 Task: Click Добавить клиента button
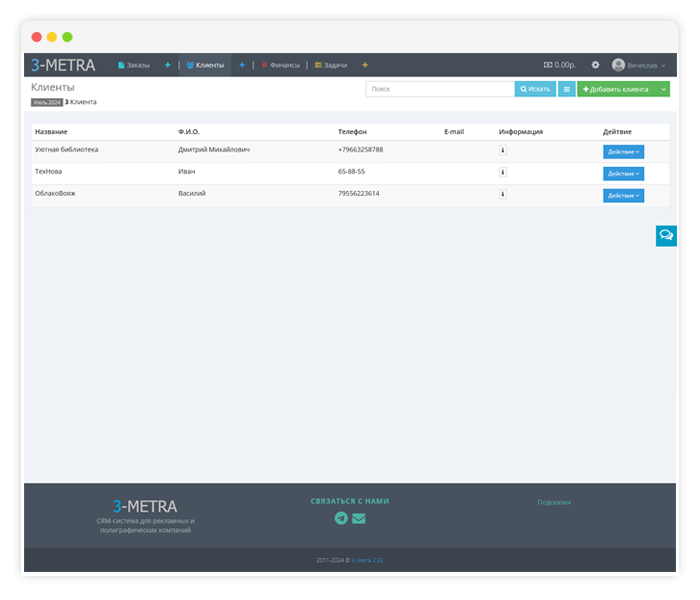617,89
